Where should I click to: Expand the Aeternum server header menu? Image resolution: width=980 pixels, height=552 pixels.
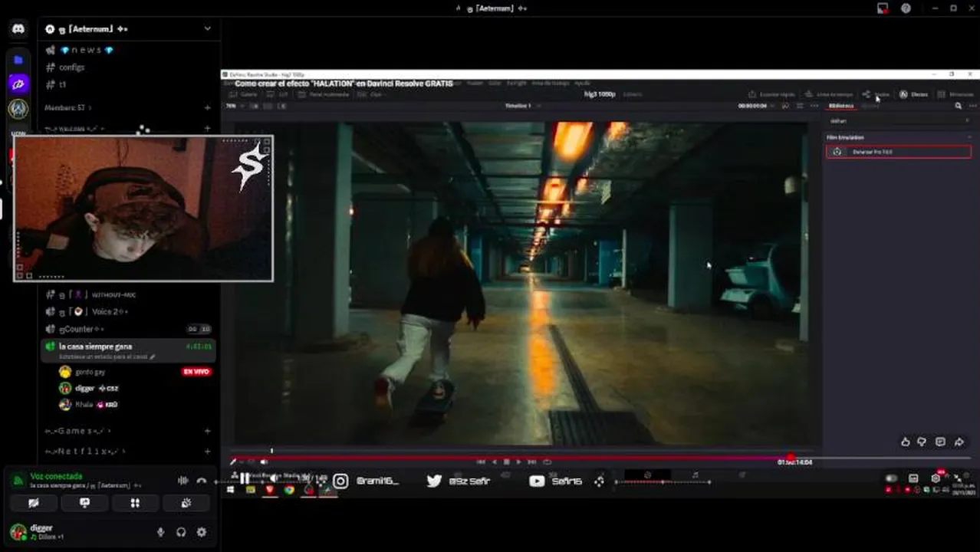click(x=207, y=28)
